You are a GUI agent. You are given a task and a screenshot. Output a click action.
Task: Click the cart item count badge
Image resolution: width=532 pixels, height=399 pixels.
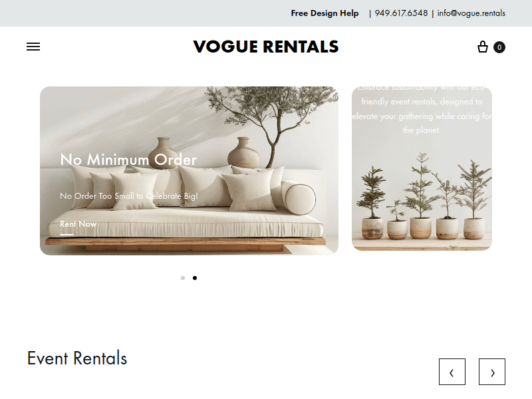499,47
